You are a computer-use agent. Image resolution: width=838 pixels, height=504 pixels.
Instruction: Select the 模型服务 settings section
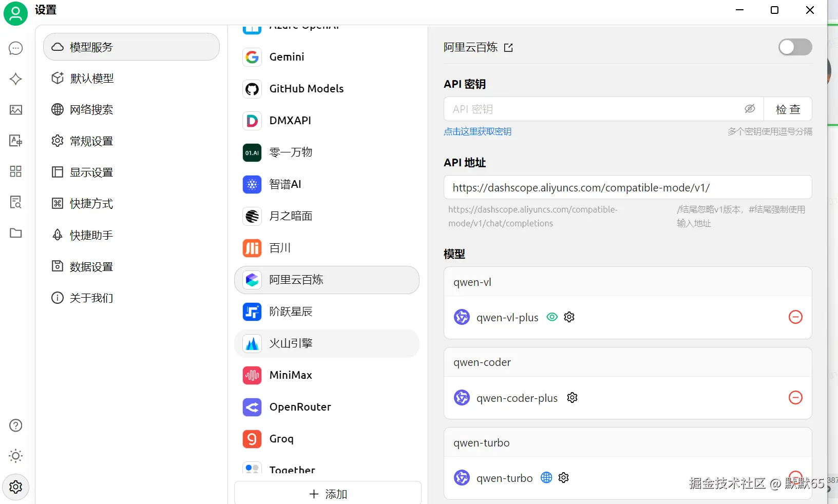[131, 47]
